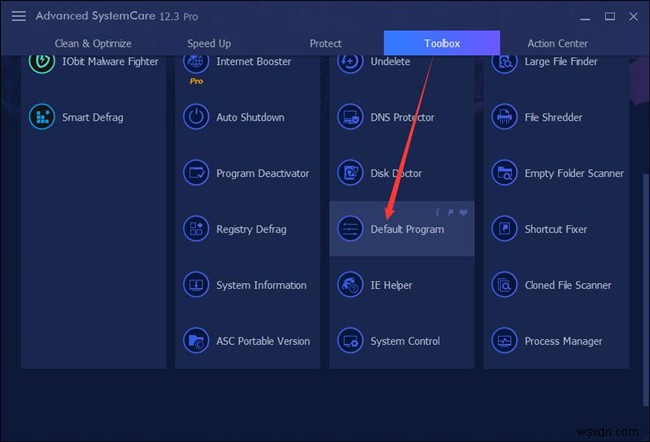The width and height of the screenshot is (650, 442).
Task: Click the File Shredder label
Action: (553, 117)
